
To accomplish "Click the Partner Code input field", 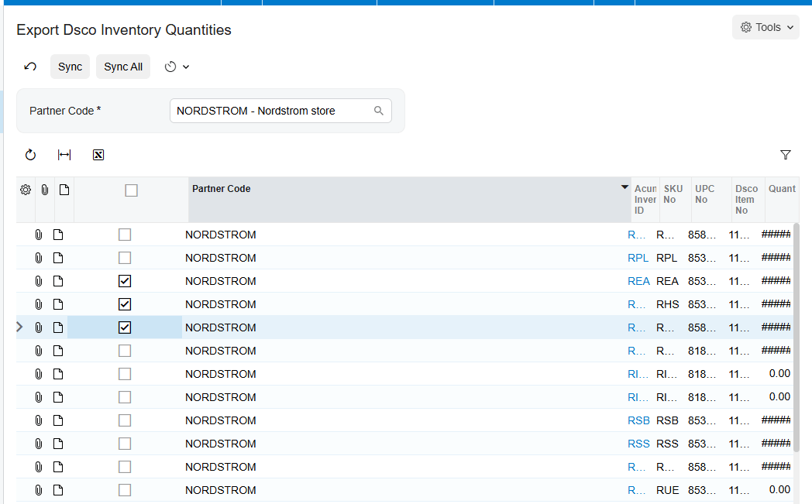I will (x=280, y=111).
